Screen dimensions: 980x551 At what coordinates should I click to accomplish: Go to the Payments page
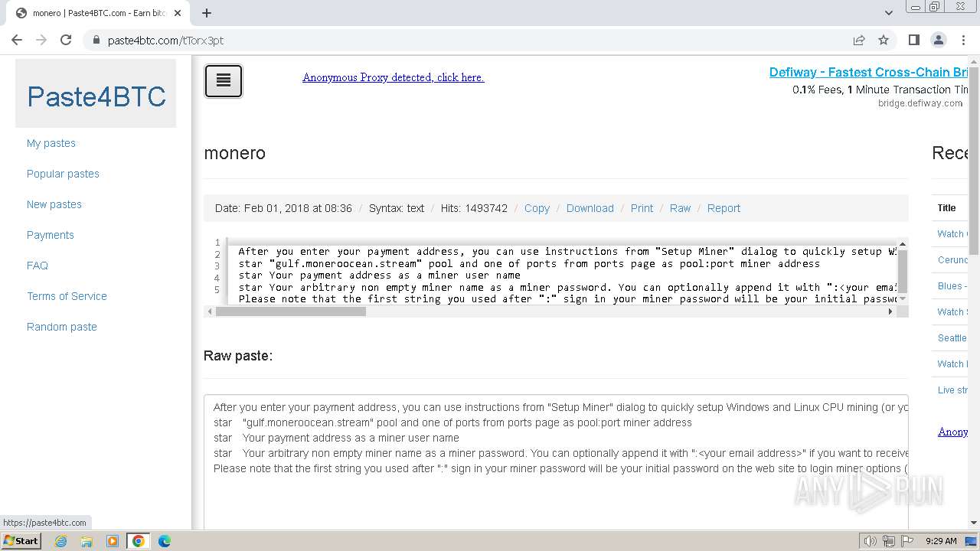point(51,235)
